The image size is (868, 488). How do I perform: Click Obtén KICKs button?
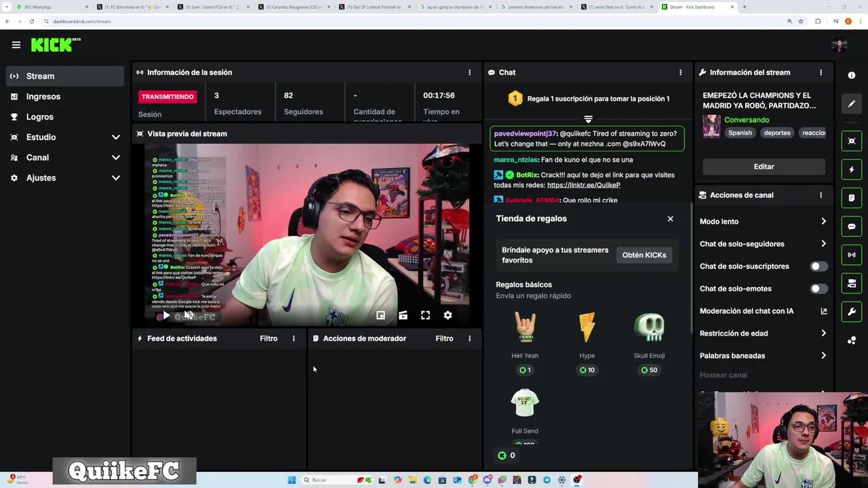pos(644,255)
